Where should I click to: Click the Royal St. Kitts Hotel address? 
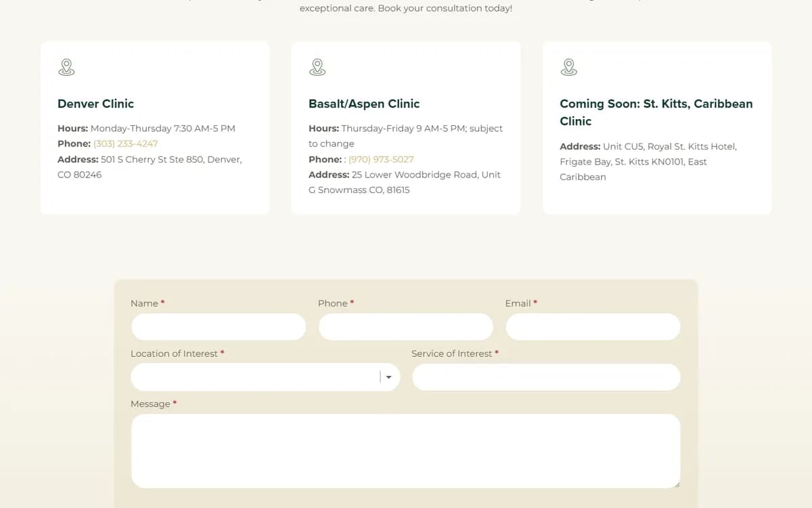point(648,162)
